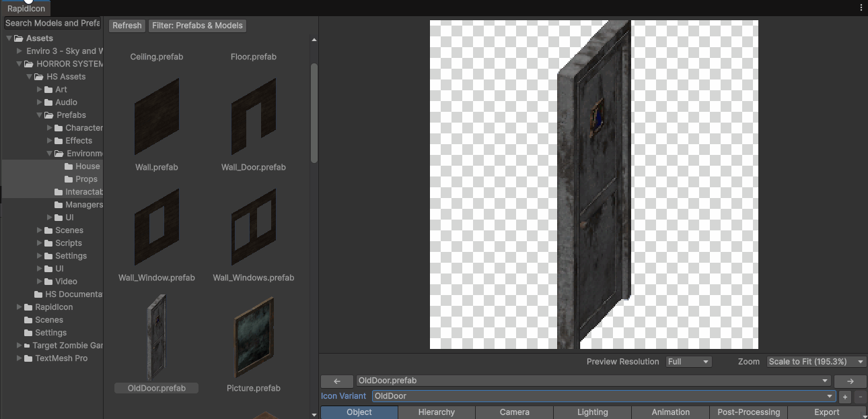The height and width of the screenshot is (419, 868).
Task: Collapse the Prefabs folder arrow
Action: pyautogui.click(x=39, y=115)
